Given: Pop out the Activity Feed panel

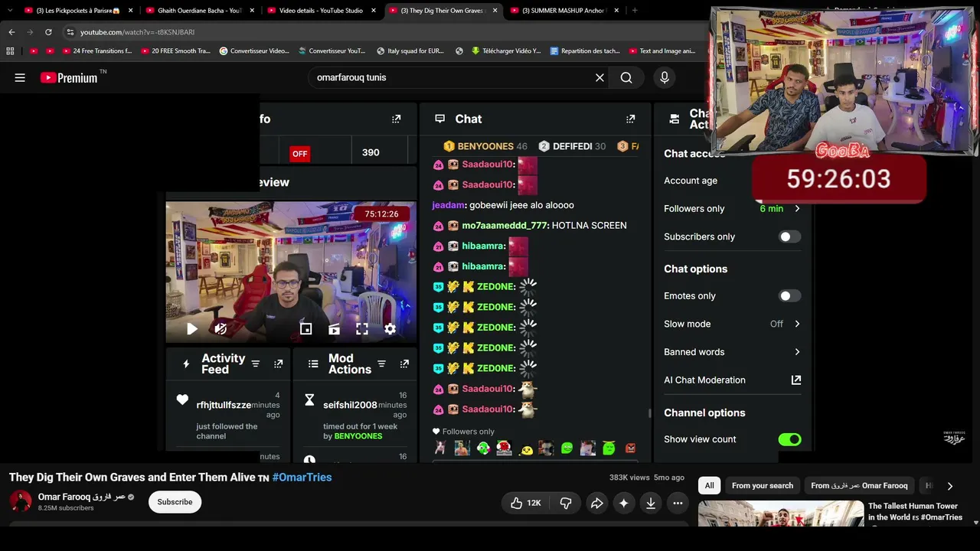Looking at the screenshot, I should click(278, 364).
